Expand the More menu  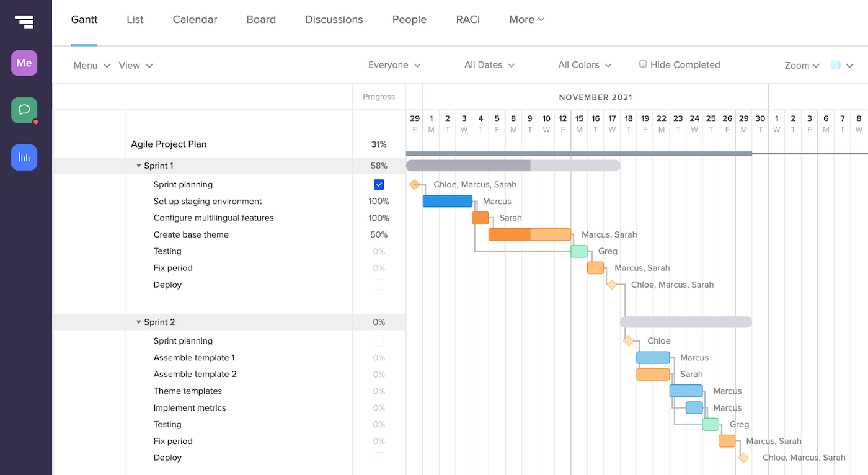[526, 19]
